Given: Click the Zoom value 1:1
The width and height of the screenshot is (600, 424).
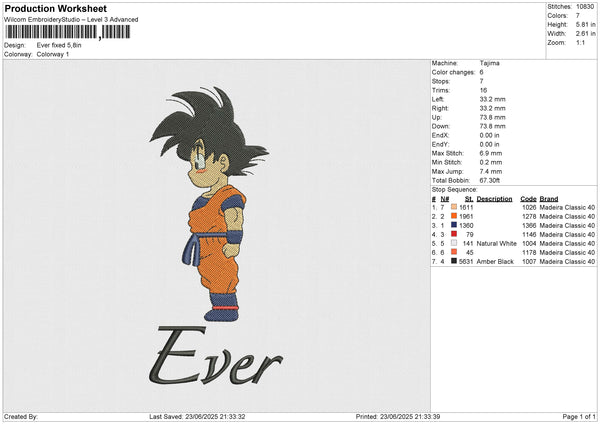Looking at the screenshot, I should click(580, 42).
